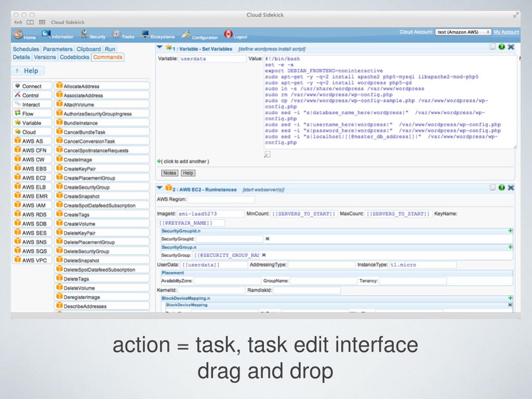532x399 pixels.
Task: Click the Variable name field userdata
Action: pyautogui.click(x=212, y=59)
